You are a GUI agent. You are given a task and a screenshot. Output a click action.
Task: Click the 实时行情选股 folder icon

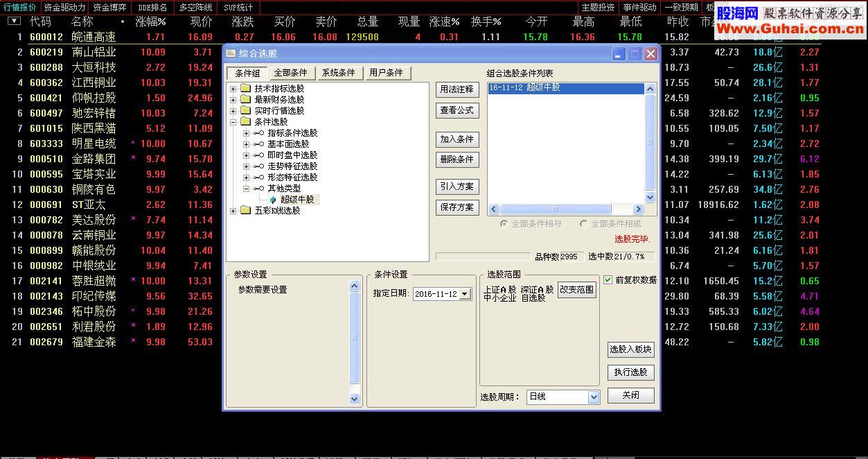pos(245,111)
